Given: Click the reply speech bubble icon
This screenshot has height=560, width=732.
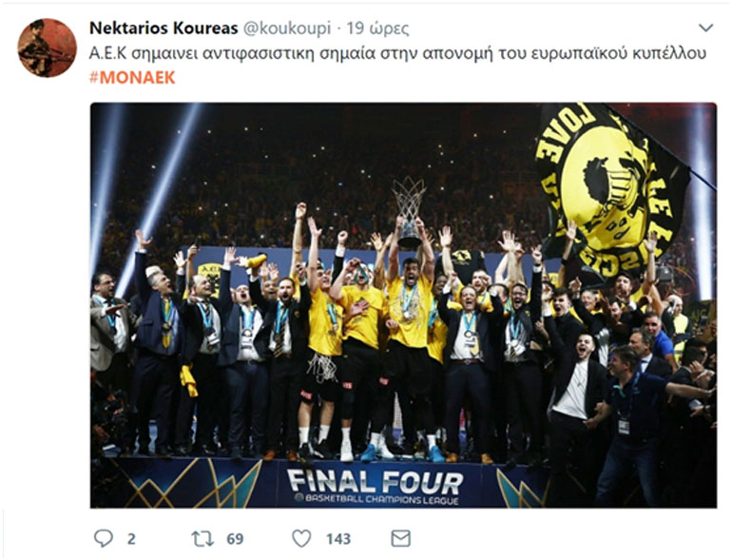Looking at the screenshot, I should click(104, 538).
